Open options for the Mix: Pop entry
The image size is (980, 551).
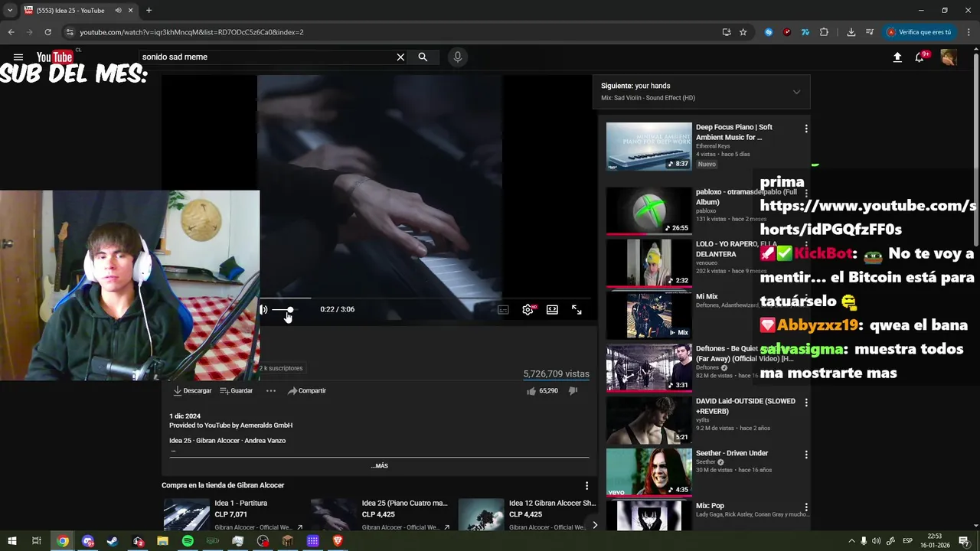805,507
